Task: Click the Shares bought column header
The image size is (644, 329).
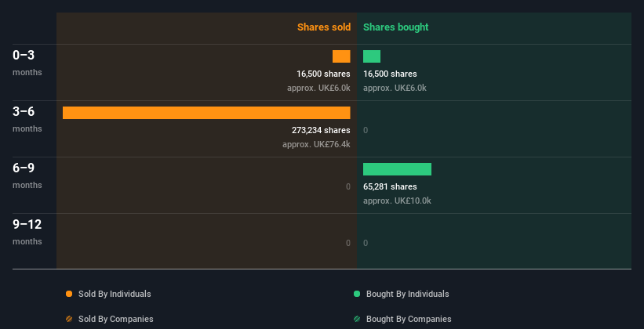Action: (x=396, y=27)
